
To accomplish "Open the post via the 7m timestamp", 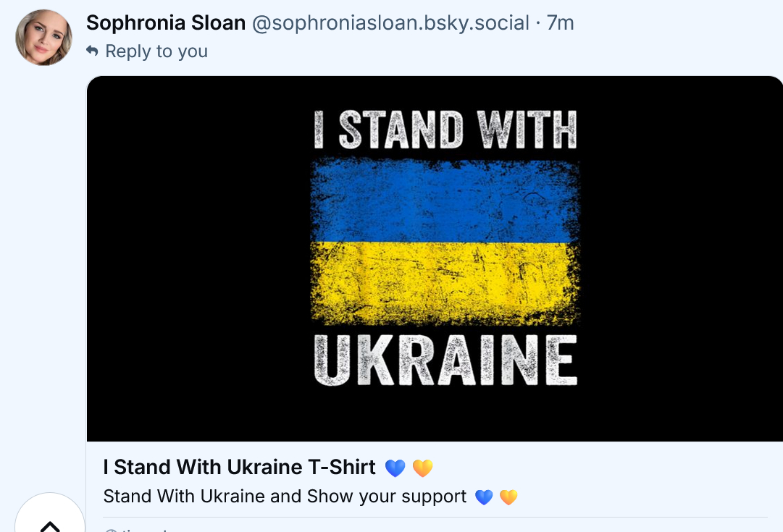I will click(561, 23).
